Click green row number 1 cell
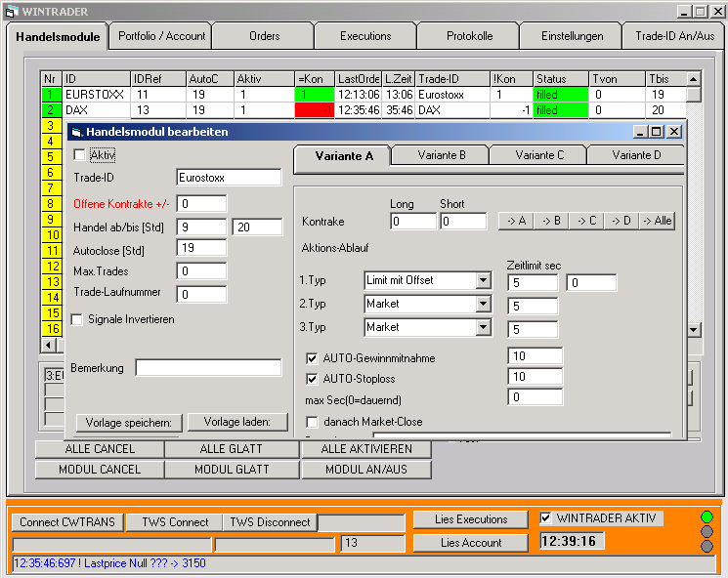Image resolution: width=728 pixels, height=578 pixels. (x=50, y=95)
